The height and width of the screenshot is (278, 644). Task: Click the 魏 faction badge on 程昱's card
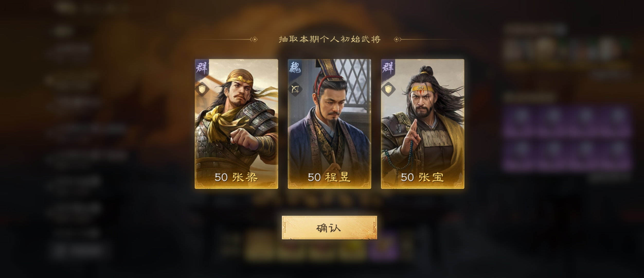pos(295,67)
